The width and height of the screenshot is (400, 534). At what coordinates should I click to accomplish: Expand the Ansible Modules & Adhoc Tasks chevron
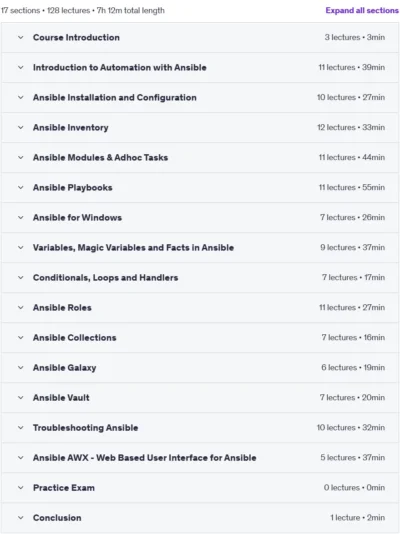pyautogui.click(x=21, y=157)
